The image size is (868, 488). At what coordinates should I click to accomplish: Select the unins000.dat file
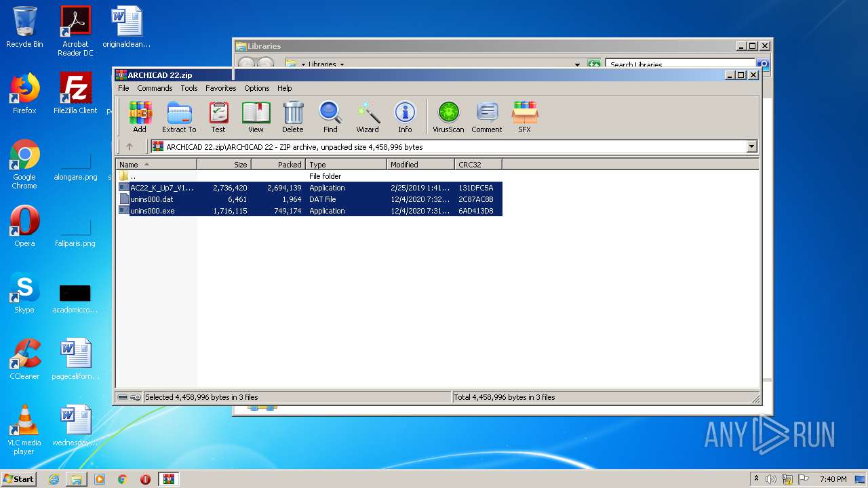click(309, 199)
